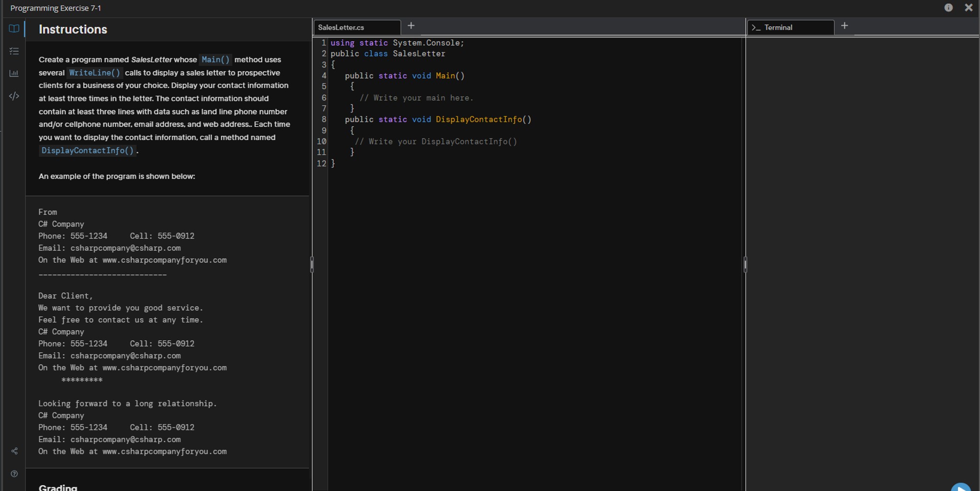Select the Terminal tab
Screen dimensions: 980x491
click(x=791, y=27)
